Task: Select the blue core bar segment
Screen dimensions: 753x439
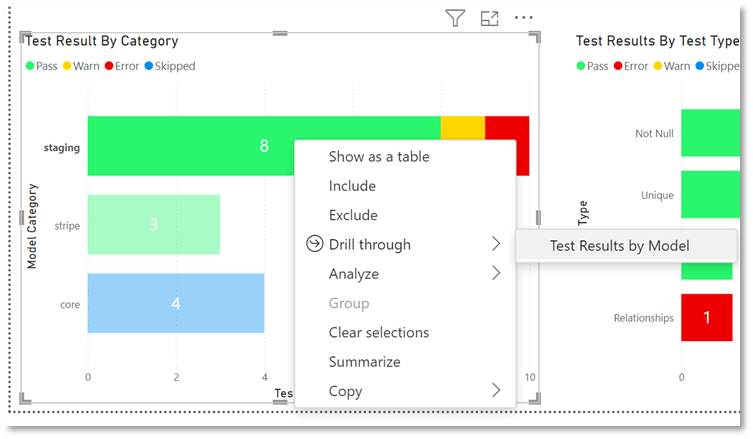Action: point(175,303)
